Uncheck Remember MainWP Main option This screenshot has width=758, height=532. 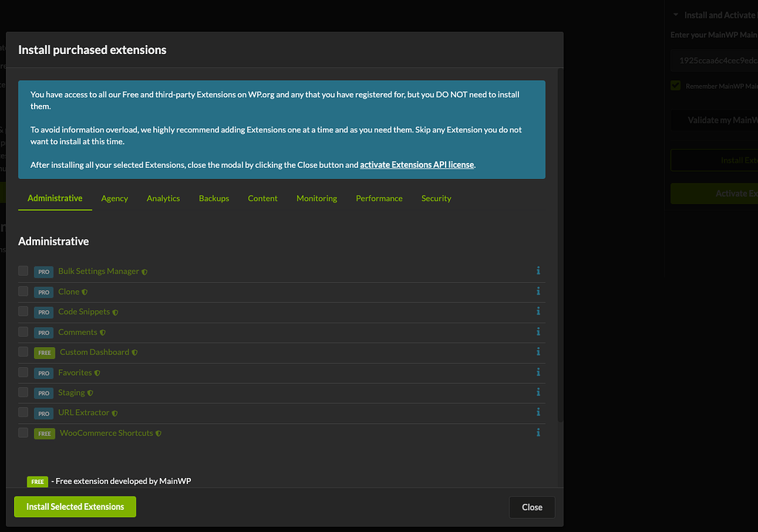pos(676,85)
